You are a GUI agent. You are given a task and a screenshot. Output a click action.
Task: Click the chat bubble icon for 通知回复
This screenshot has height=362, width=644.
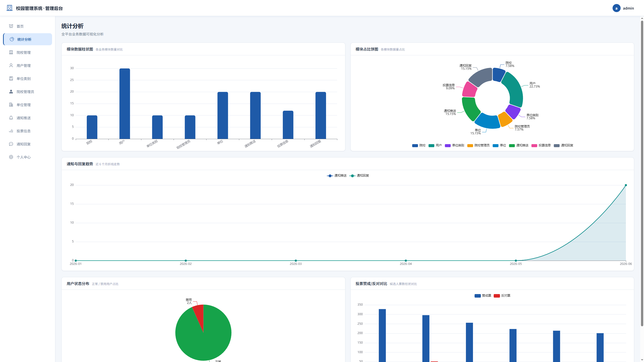tap(11, 144)
